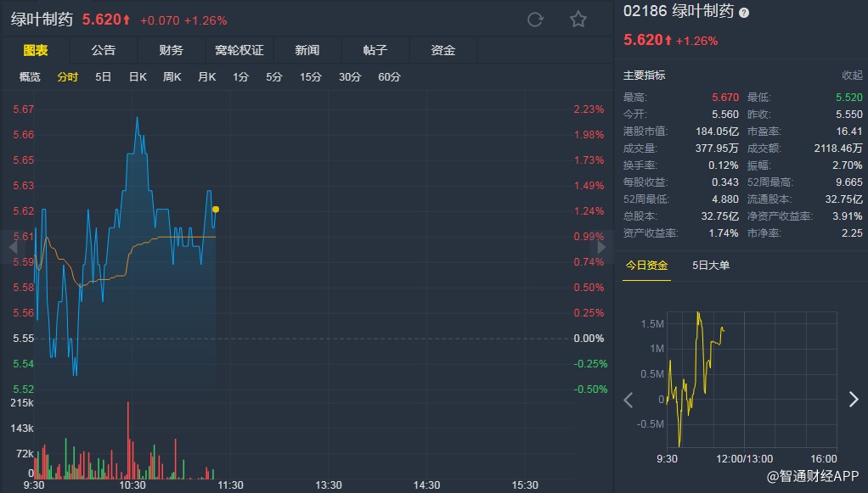This screenshot has width=868, height=493.
Task: Open the 公告 announcements tab
Action: (104, 50)
